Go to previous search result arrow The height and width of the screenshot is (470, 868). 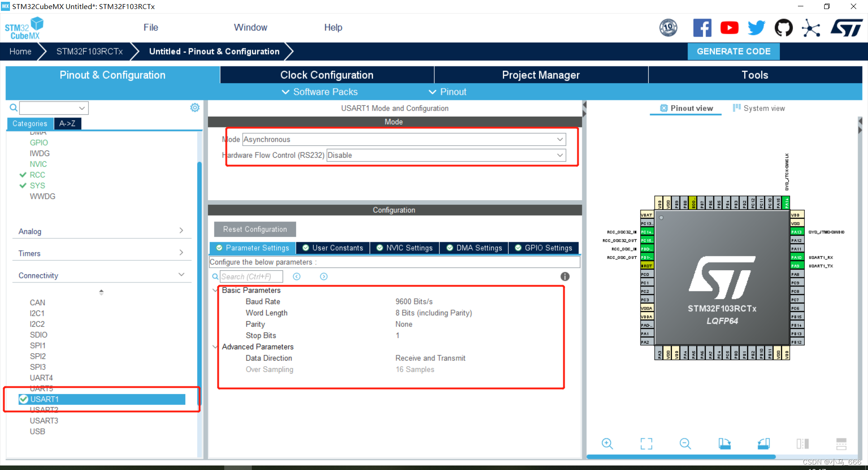297,277
